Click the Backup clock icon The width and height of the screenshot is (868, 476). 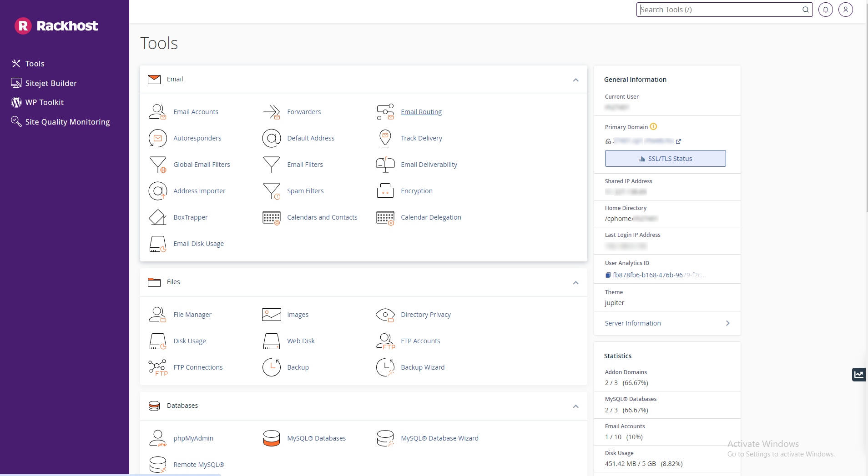(x=272, y=367)
